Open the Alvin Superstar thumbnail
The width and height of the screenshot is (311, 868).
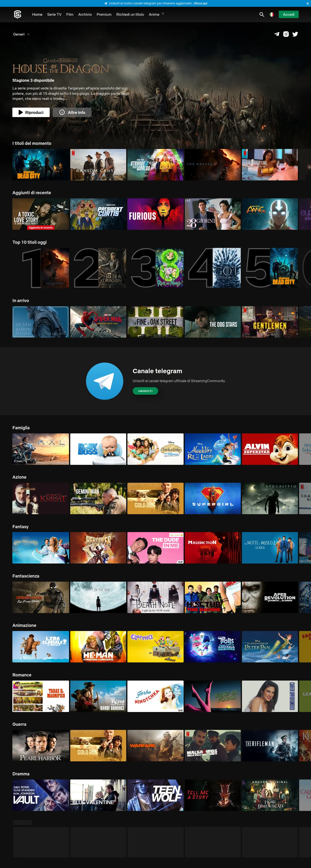(270, 449)
